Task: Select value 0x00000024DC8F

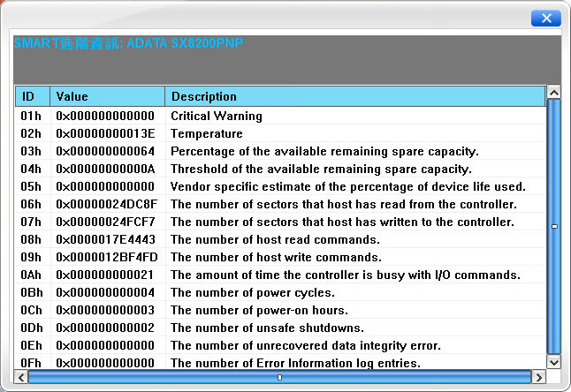Action: [x=106, y=204]
